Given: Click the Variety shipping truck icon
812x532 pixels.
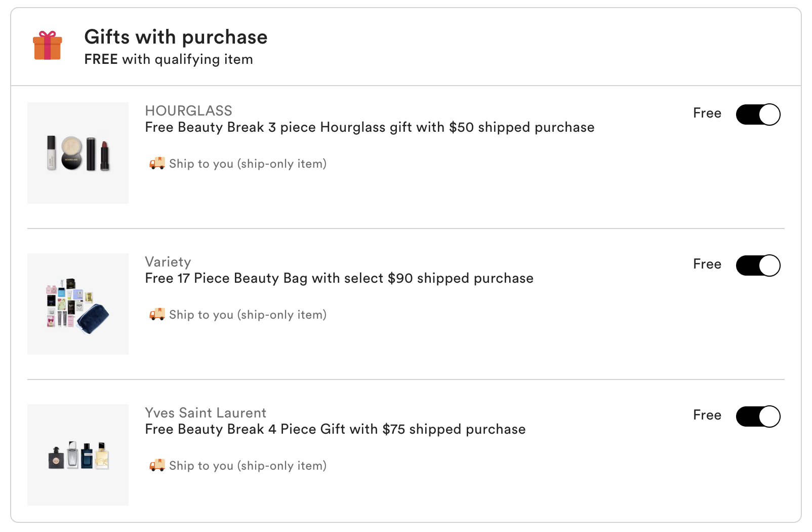Looking at the screenshot, I should [x=157, y=314].
